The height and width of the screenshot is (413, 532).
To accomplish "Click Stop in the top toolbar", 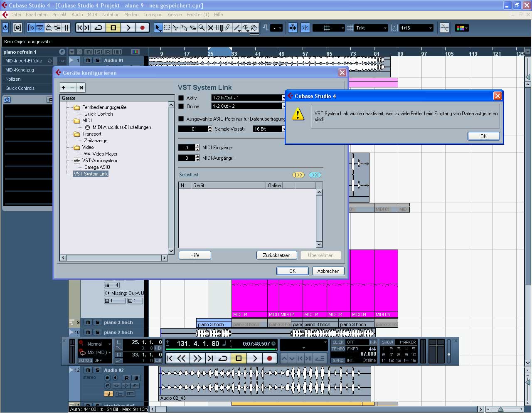I will 113,28.
